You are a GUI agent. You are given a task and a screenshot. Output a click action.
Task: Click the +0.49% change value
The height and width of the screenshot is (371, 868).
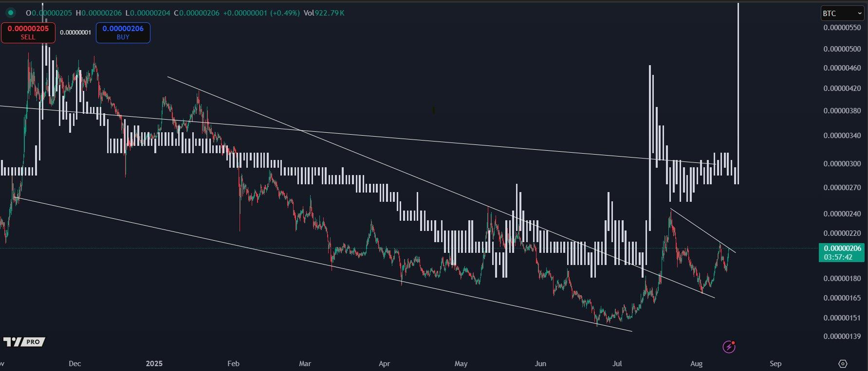click(285, 13)
